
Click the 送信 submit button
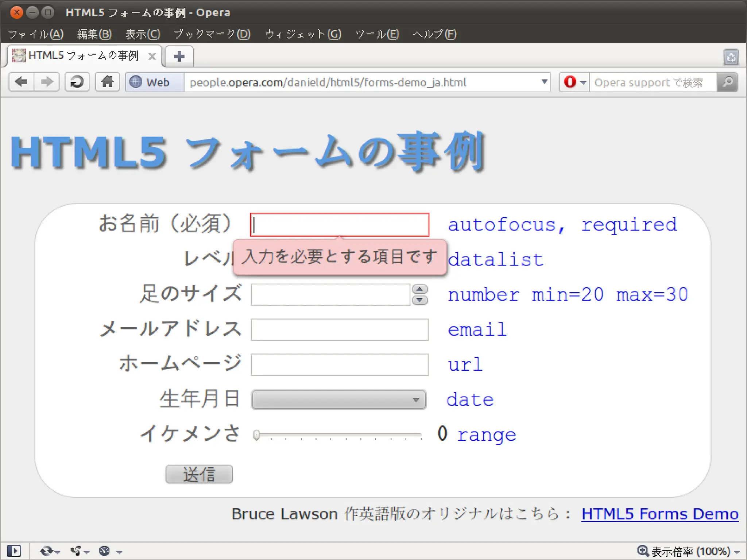pyautogui.click(x=199, y=474)
